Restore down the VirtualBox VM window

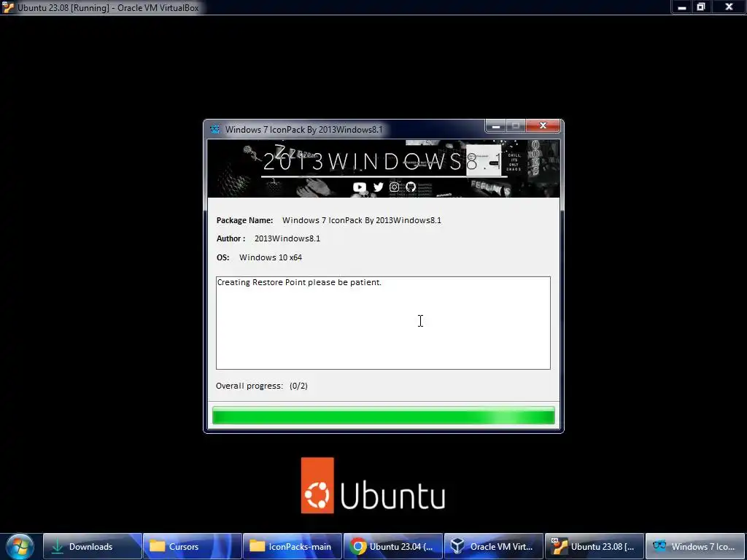click(x=701, y=7)
